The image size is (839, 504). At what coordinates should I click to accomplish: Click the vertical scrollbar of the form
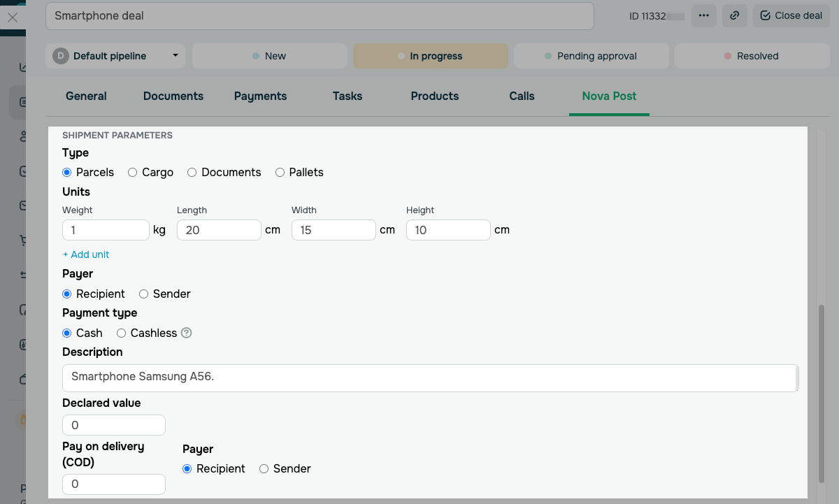(x=822, y=391)
